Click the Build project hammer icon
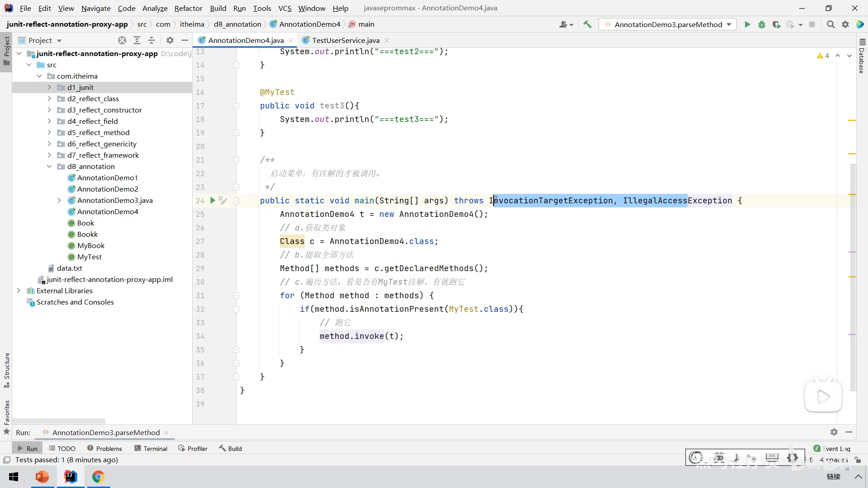This screenshot has width=868, height=488. [x=587, y=24]
